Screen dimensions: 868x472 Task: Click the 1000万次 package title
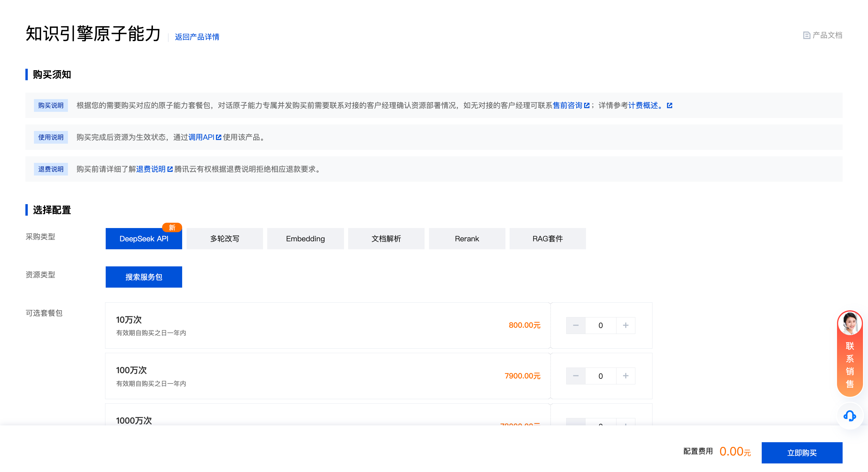pos(134,420)
